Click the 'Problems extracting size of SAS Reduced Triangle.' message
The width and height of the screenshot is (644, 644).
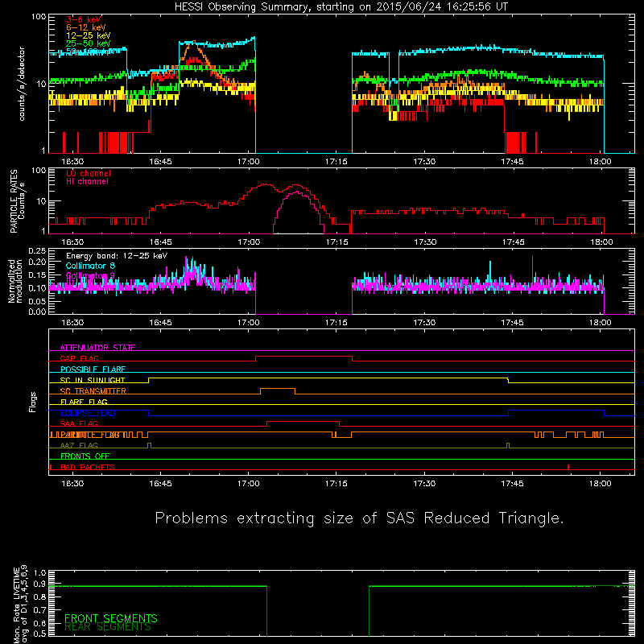tap(359, 518)
